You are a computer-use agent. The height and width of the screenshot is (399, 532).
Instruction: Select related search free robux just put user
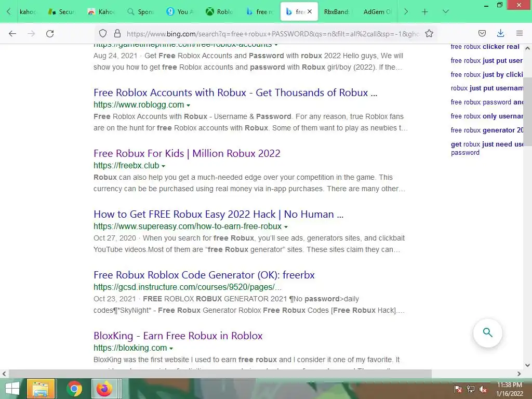pos(486,61)
